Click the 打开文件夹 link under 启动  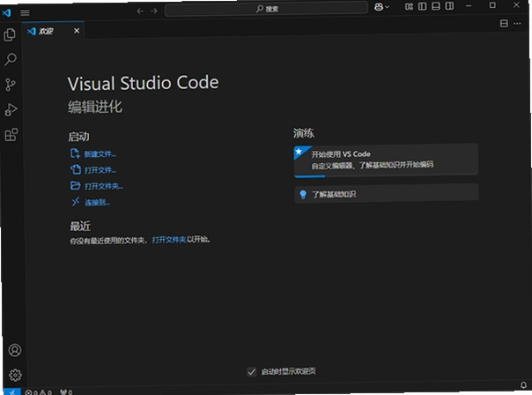(x=104, y=186)
